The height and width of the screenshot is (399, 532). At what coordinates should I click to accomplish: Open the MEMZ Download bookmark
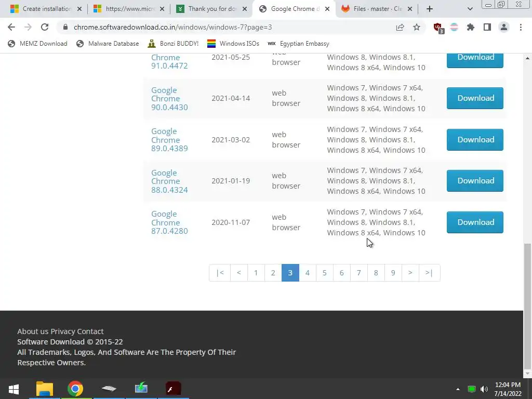click(37, 44)
